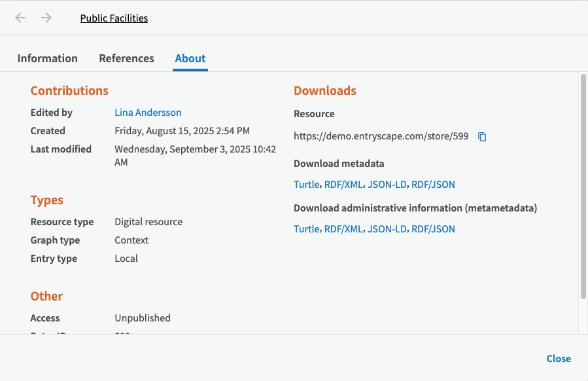The image size is (588, 381).
Task: Click the back arrow navigation icon
Action: (21, 18)
